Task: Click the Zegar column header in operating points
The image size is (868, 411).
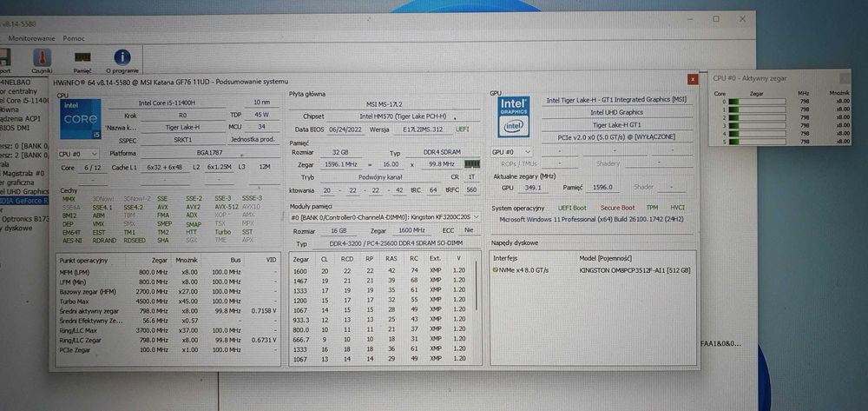Action: 160,259
